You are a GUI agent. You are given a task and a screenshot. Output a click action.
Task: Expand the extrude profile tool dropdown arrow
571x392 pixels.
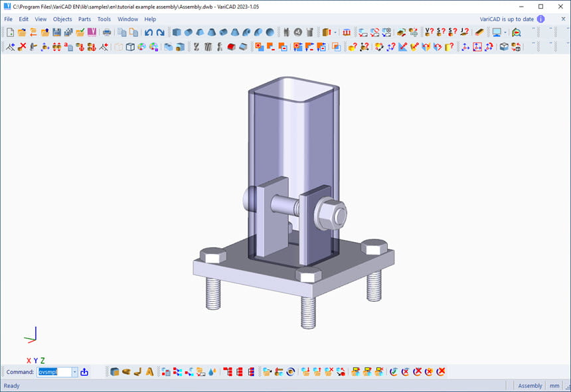point(335,33)
